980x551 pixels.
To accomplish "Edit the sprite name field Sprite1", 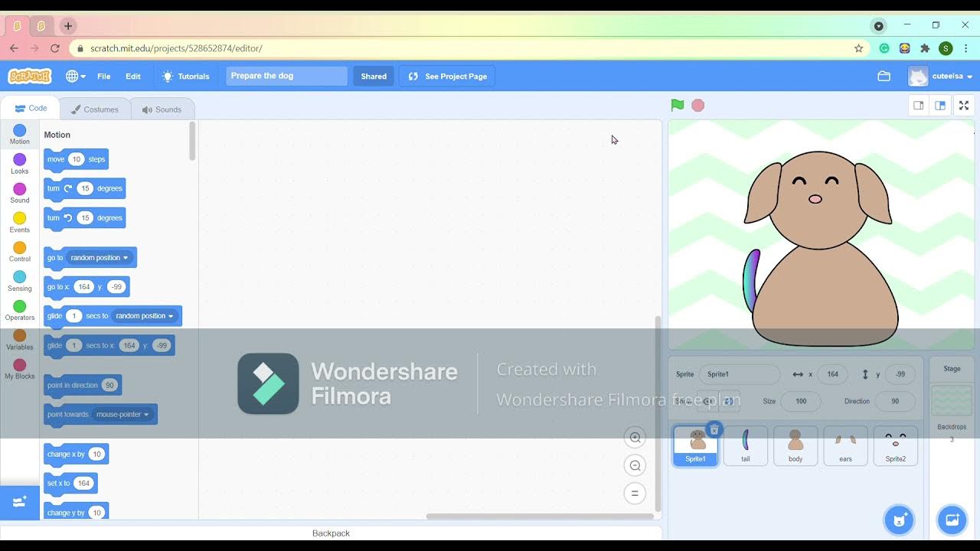I will pos(739,374).
